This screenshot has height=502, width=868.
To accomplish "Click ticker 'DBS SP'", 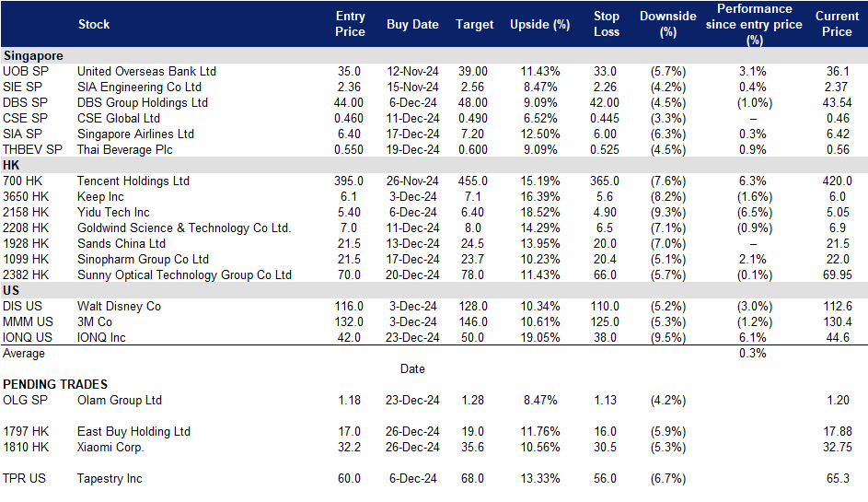I will click(25, 102).
